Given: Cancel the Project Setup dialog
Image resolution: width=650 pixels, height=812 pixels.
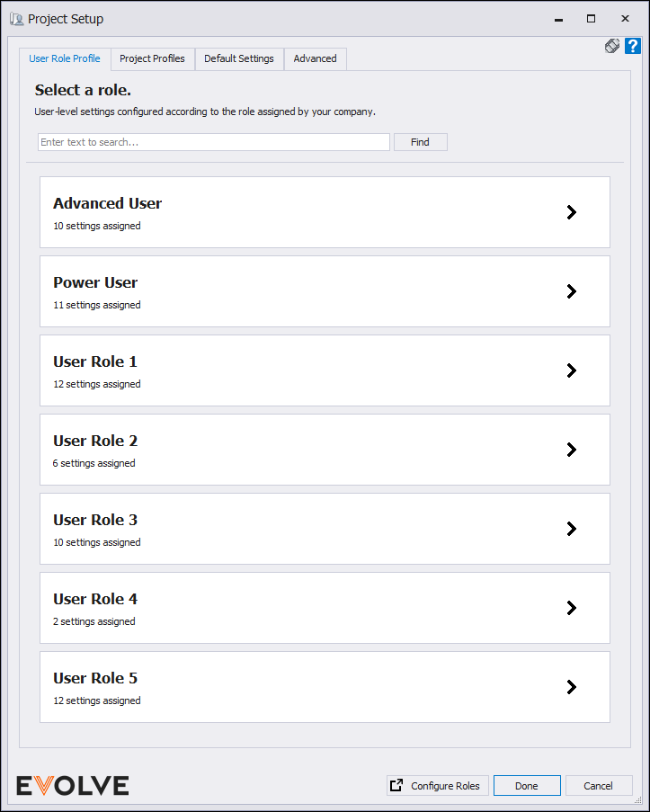Looking at the screenshot, I should tap(598, 786).
